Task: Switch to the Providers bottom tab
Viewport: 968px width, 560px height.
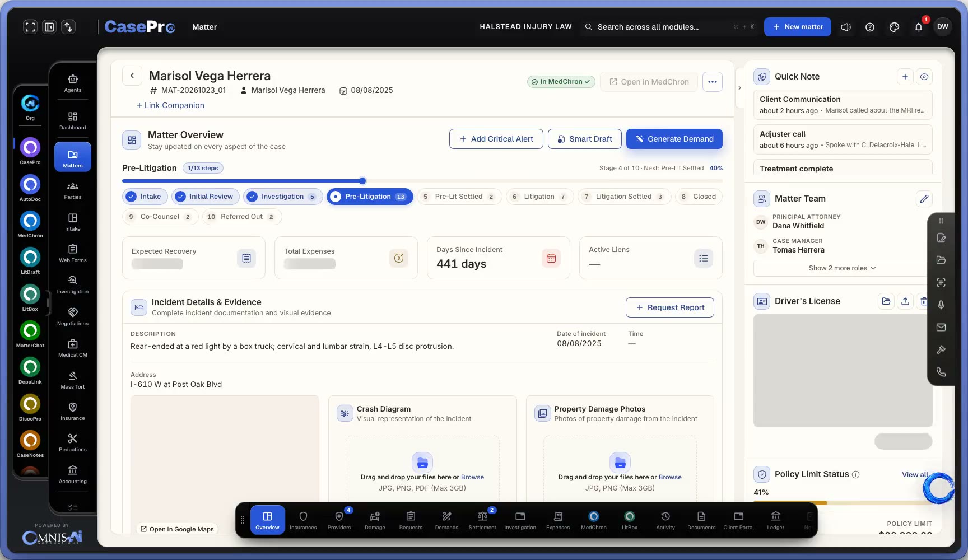Action: [x=339, y=520]
